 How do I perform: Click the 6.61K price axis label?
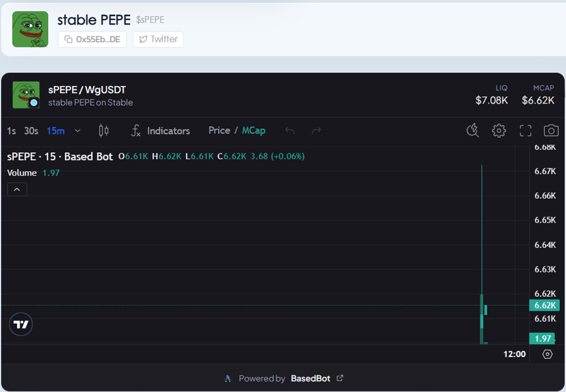[x=545, y=319]
